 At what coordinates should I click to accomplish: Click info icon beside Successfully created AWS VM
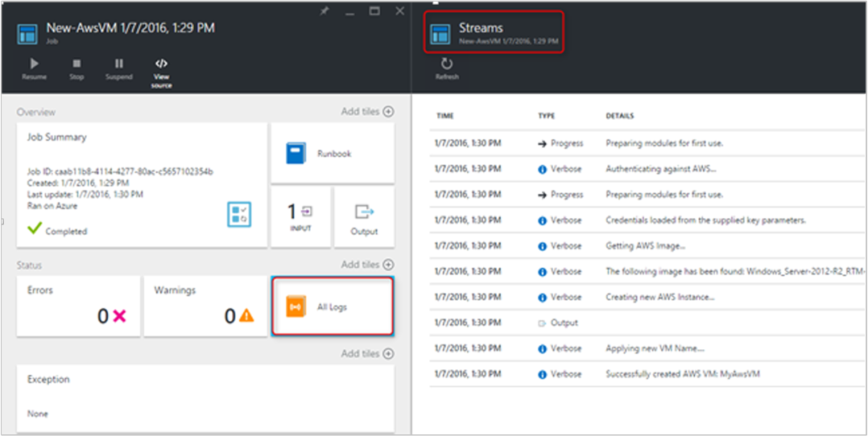click(543, 375)
